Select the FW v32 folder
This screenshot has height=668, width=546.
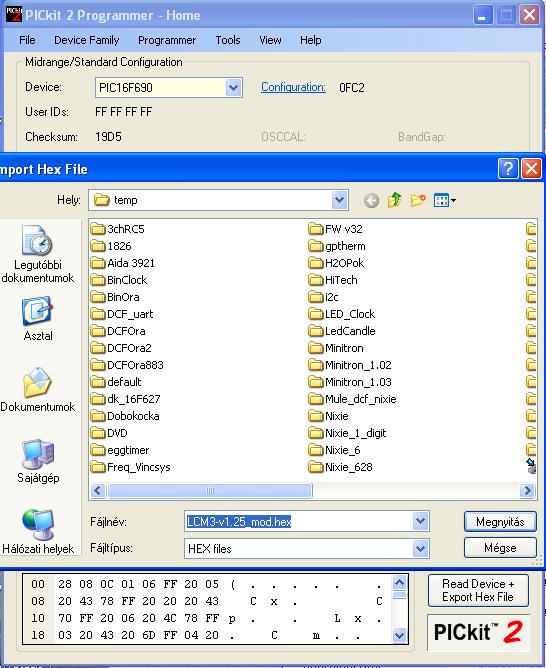335,229
